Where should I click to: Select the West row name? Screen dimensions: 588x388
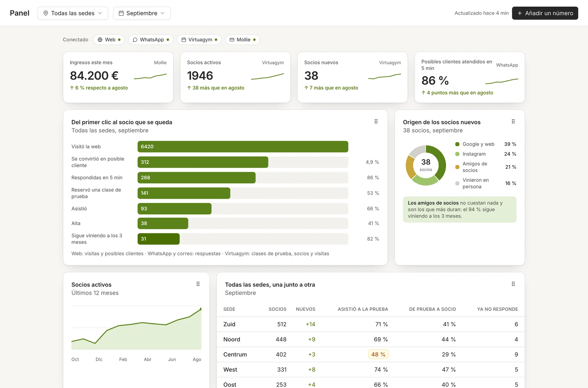coord(230,370)
